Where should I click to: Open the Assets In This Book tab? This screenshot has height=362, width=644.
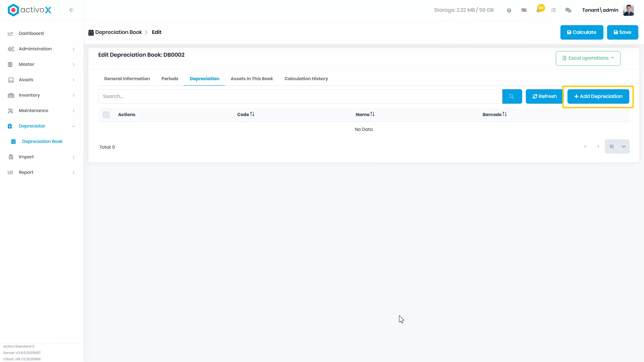point(252,79)
